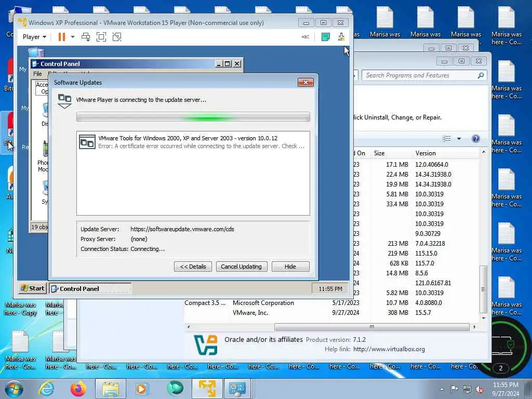Click the search magnifier icon
Image resolution: width=532 pixels, height=399 pixels.
tap(481, 75)
